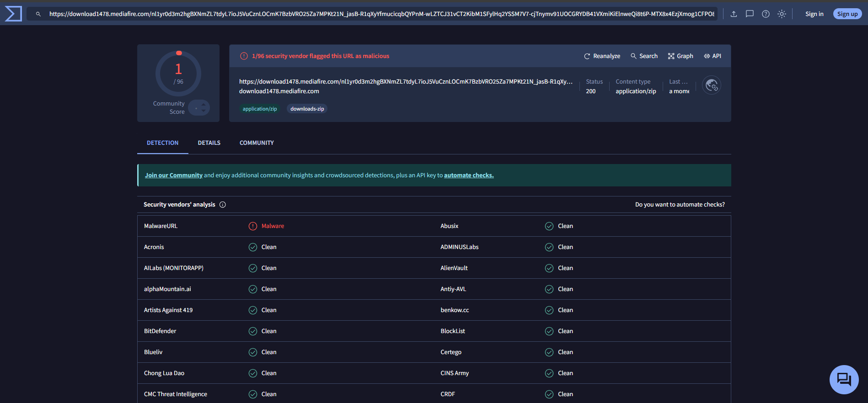Screen dimensions: 868x403
Task: Open the help question mark icon
Action: coord(766,14)
